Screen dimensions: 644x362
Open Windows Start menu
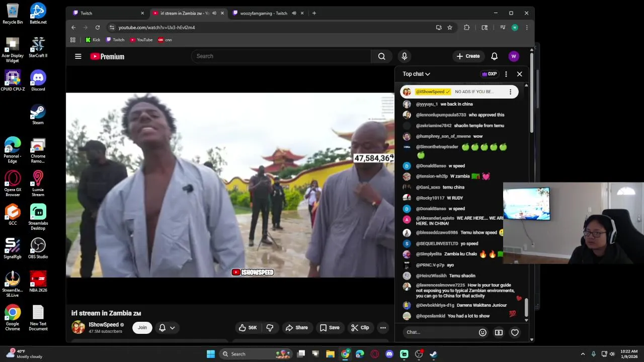(x=211, y=354)
